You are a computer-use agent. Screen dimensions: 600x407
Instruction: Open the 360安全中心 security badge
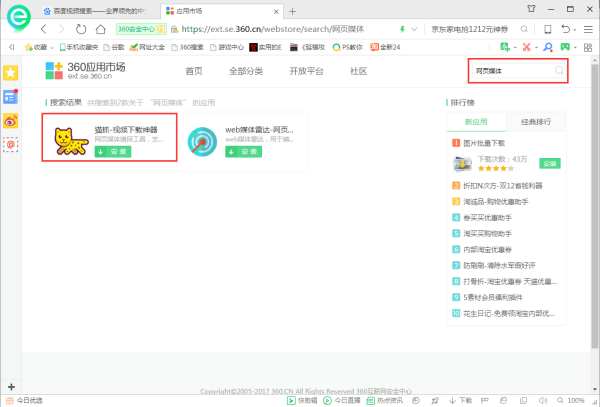(x=141, y=29)
